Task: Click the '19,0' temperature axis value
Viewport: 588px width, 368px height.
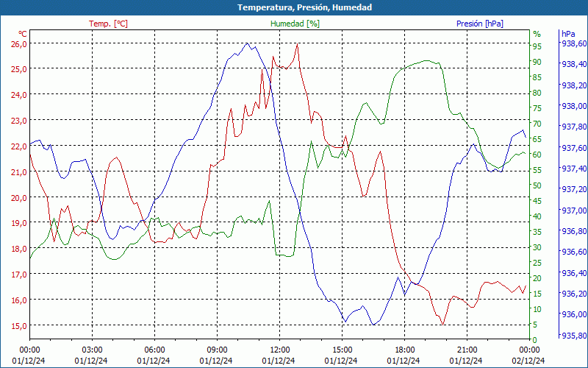Action: 19,223
